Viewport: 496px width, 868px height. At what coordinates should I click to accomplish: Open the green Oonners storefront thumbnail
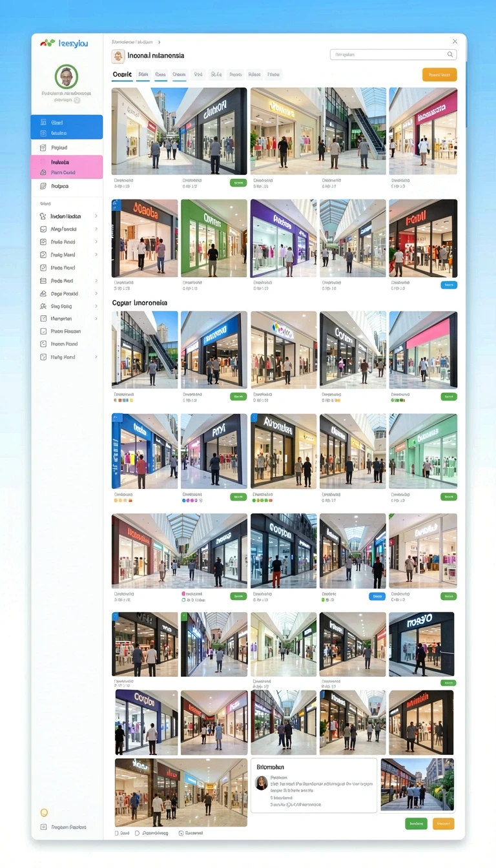point(214,238)
